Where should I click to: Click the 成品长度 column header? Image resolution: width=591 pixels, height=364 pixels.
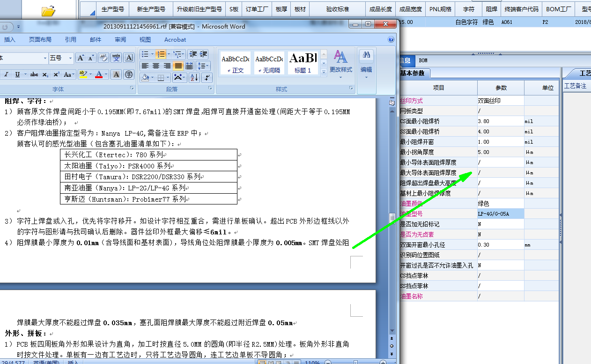pyautogui.click(x=380, y=9)
